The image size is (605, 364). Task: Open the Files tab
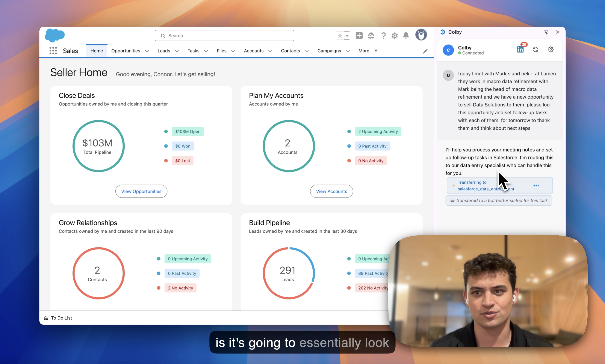[x=221, y=51]
